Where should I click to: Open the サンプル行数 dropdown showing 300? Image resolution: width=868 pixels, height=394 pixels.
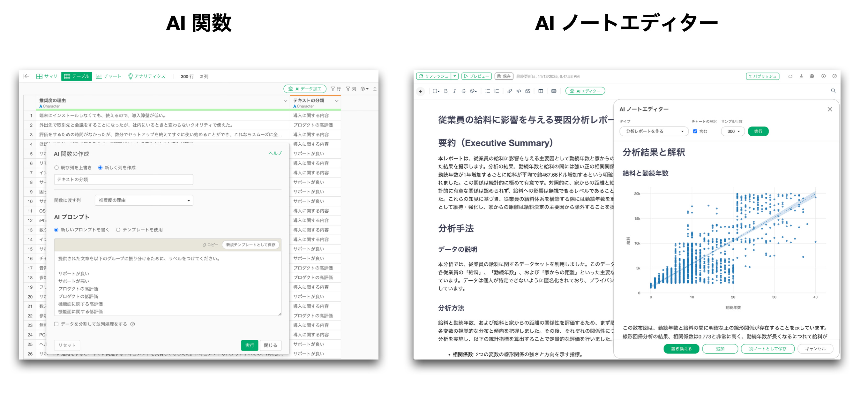click(733, 131)
